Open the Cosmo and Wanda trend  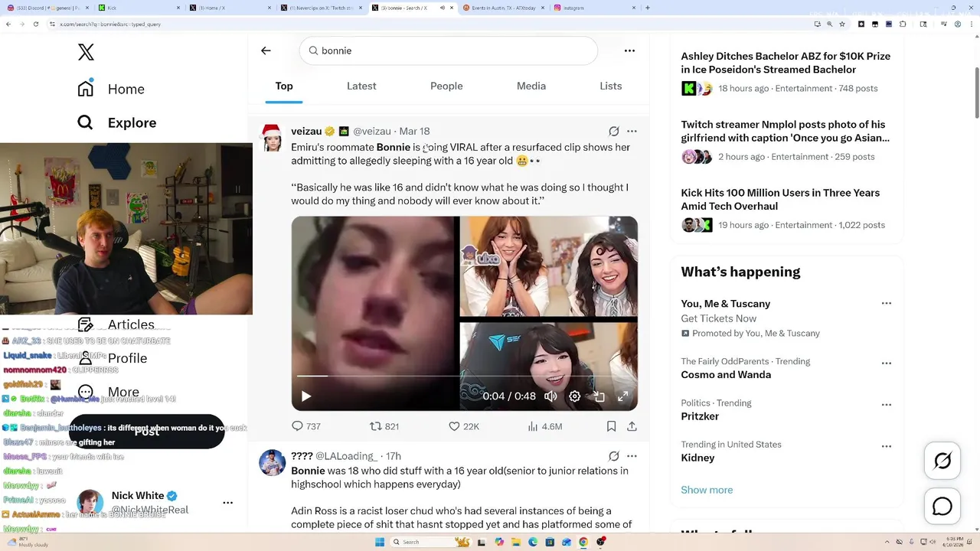pyautogui.click(x=726, y=375)
